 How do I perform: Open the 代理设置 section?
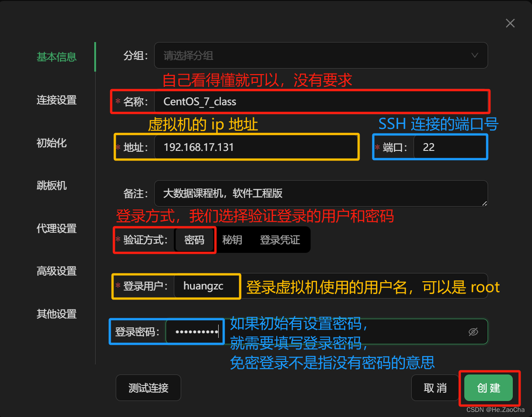tap(56, 228)
